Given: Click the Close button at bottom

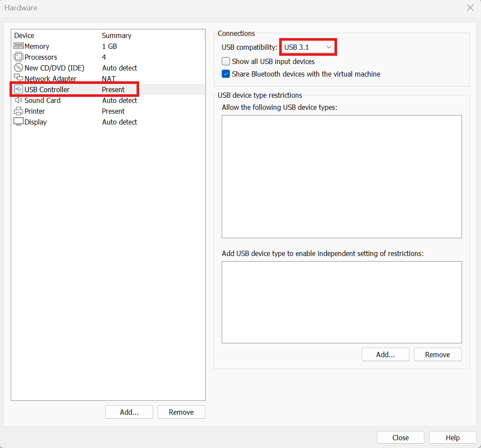Looking at the screenshot, I should 400,438.
